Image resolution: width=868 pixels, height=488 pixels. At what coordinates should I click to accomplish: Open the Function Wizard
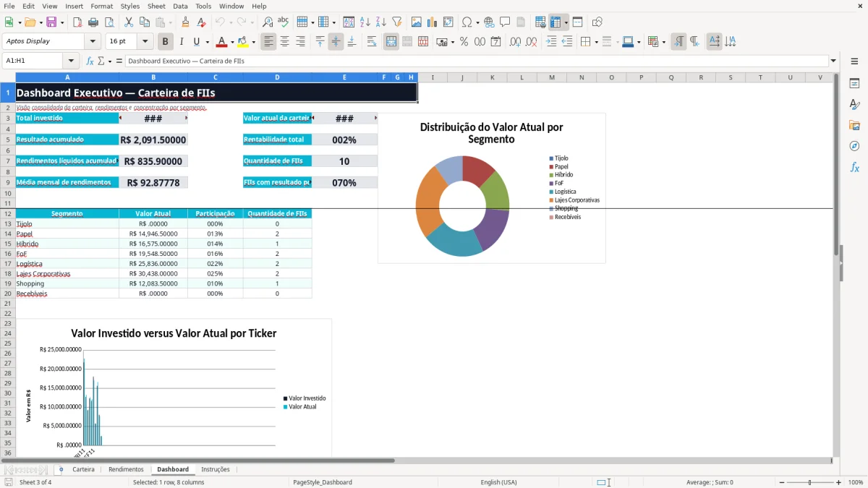(90, 61)
